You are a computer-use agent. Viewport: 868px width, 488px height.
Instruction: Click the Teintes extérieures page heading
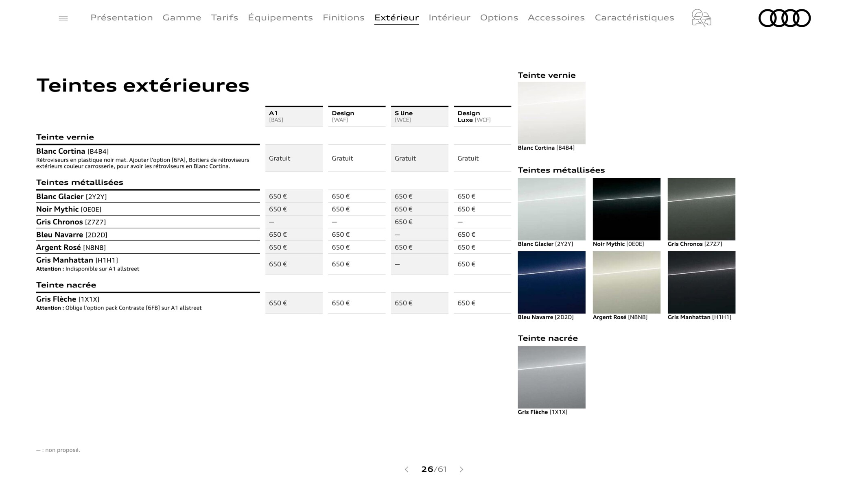[x=143, y=85]
